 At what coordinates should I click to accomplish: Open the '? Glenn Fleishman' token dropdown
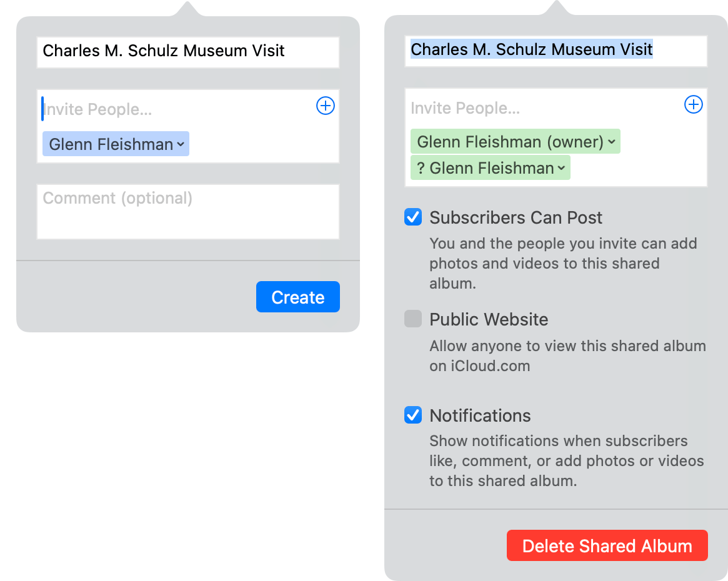(x=561, y=168)
